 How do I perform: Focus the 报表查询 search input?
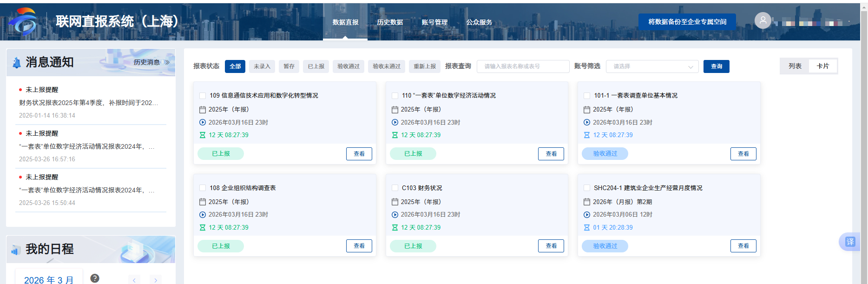click(x=523, y=66)
